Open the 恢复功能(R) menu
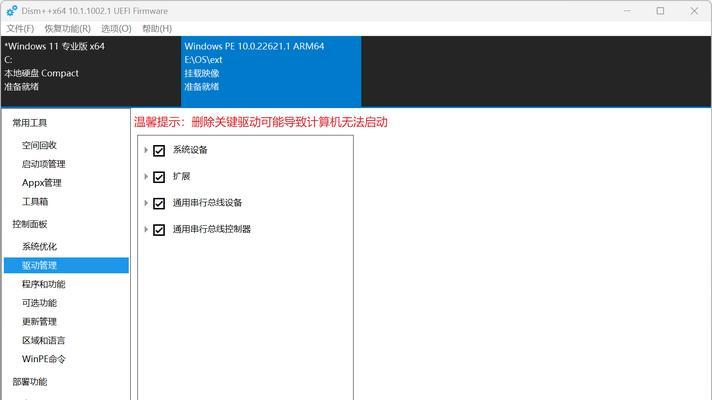 (x=67, y=29)
